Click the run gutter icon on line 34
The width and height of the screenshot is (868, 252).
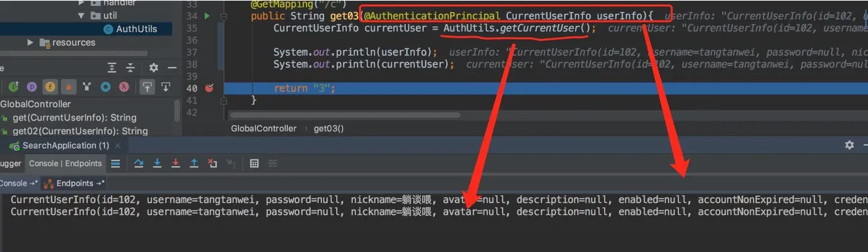(207, 15)
